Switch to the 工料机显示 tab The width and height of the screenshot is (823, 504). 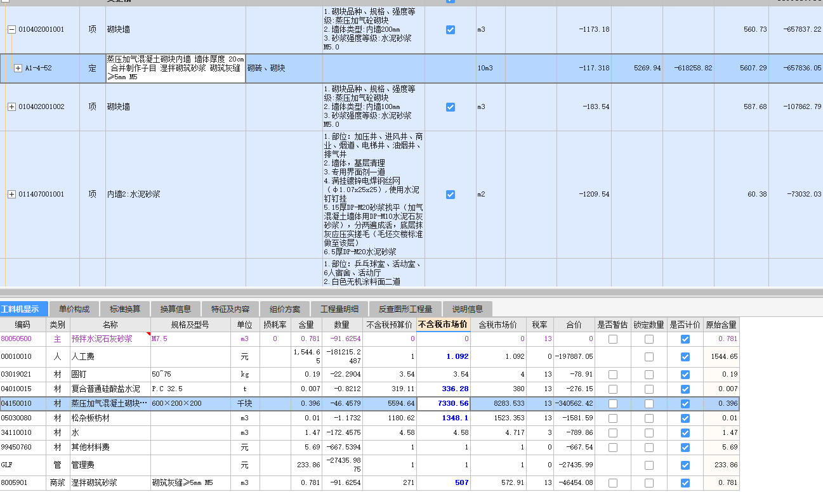pyautogui.click(x=23, y=309)
